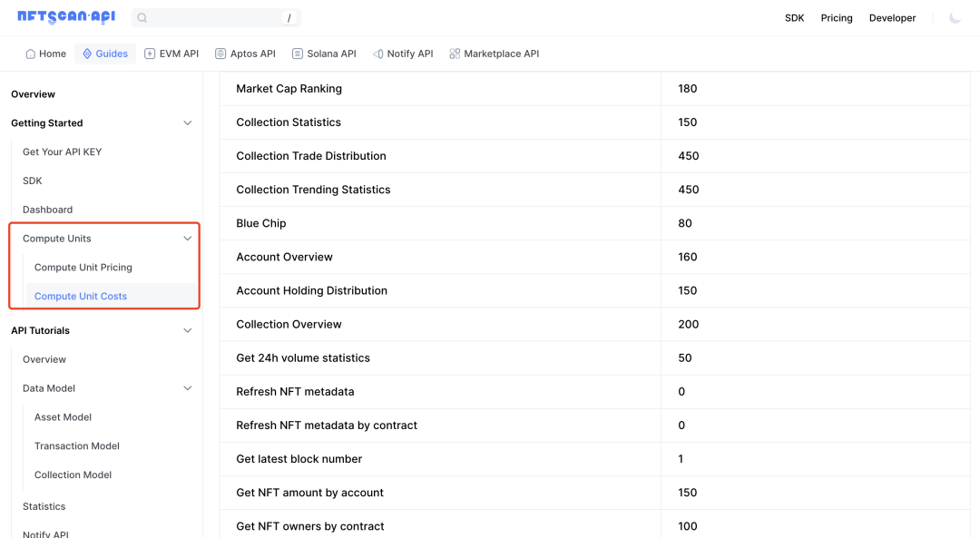980x538 pixels.
Task: Click the search magnifier icon
Action: coord(142,18)
